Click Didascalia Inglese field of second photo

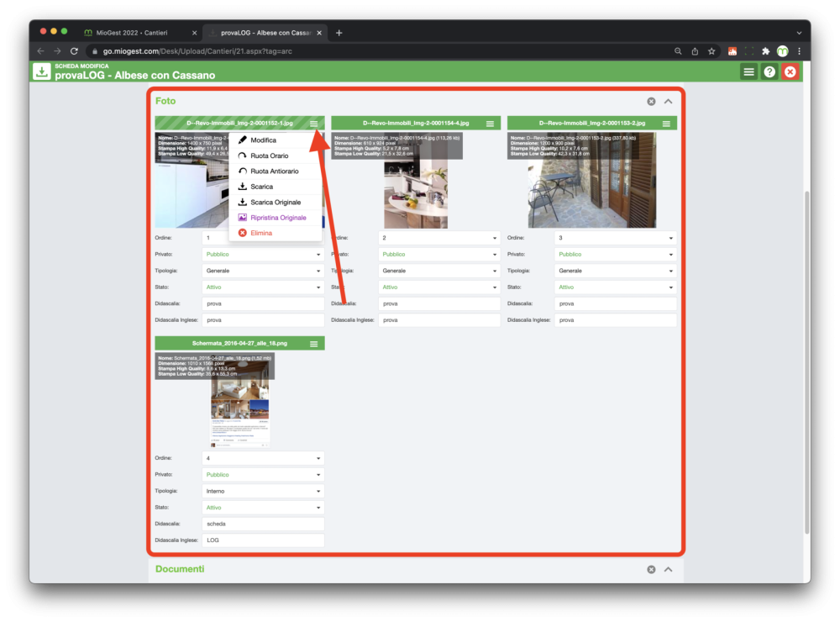438,320
